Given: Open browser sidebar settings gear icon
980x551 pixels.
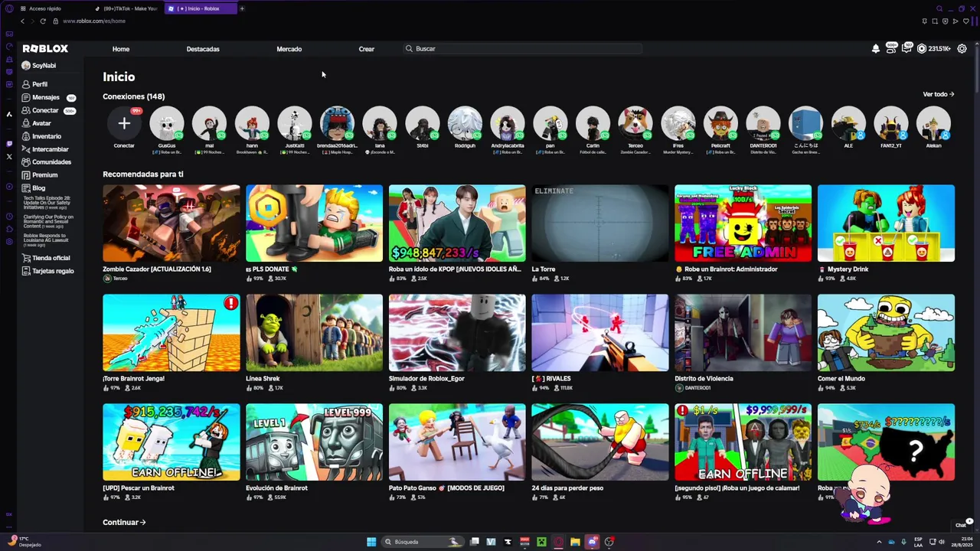Looking at the screenshot, I should 9,241.
